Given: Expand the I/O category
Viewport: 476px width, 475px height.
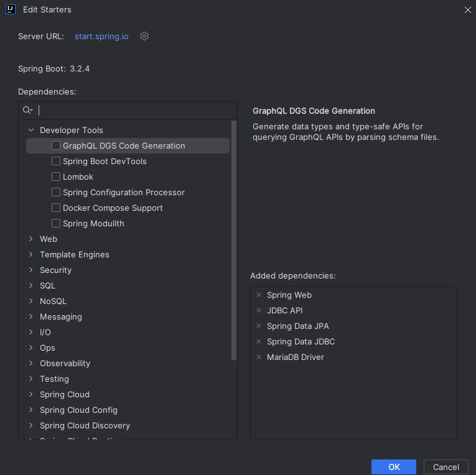Looking at the screenshot, I should 31,332.
